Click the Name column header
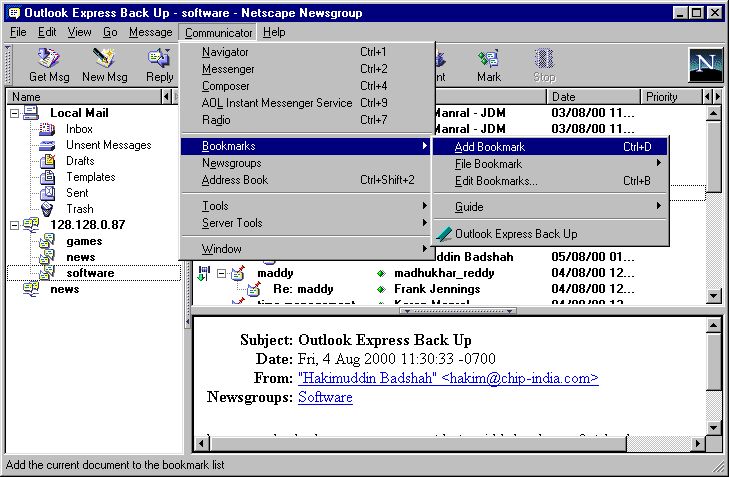729x477 pixels. (x=84, y=97)
